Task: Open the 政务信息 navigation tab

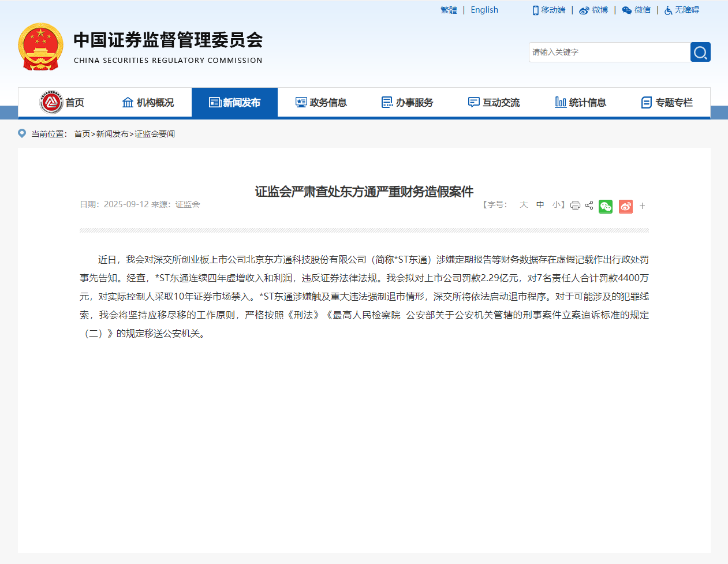Action: pos(321,102)
